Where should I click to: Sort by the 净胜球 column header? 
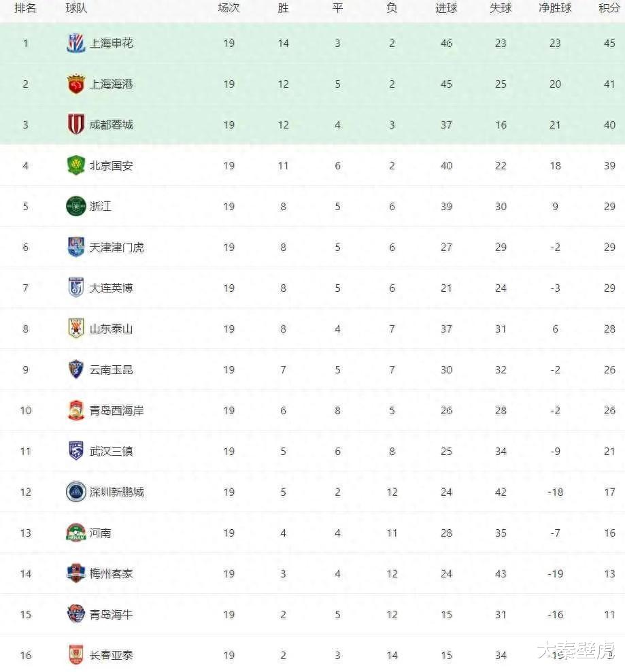(555, 8)
